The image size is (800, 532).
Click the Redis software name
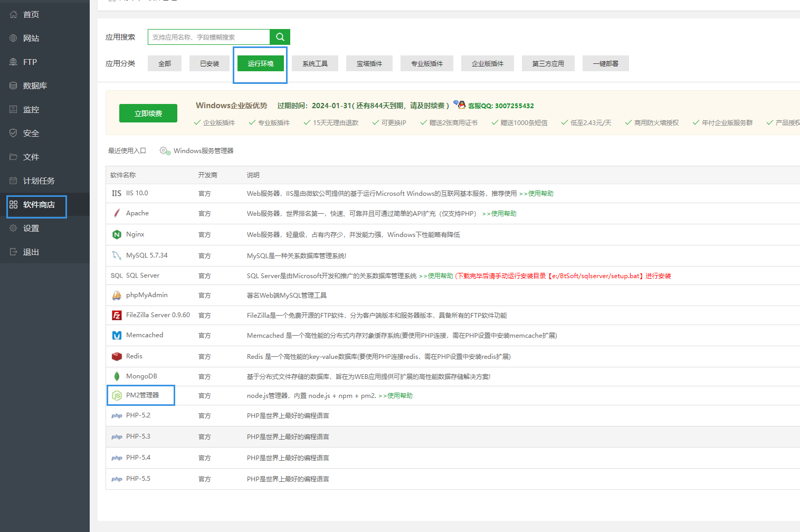[134, 356]
